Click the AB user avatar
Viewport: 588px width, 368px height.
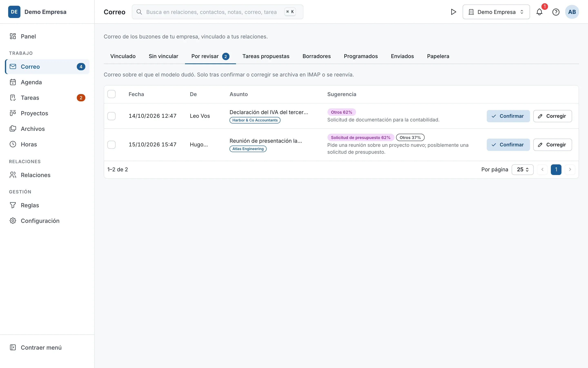click(x=572, y=12)
